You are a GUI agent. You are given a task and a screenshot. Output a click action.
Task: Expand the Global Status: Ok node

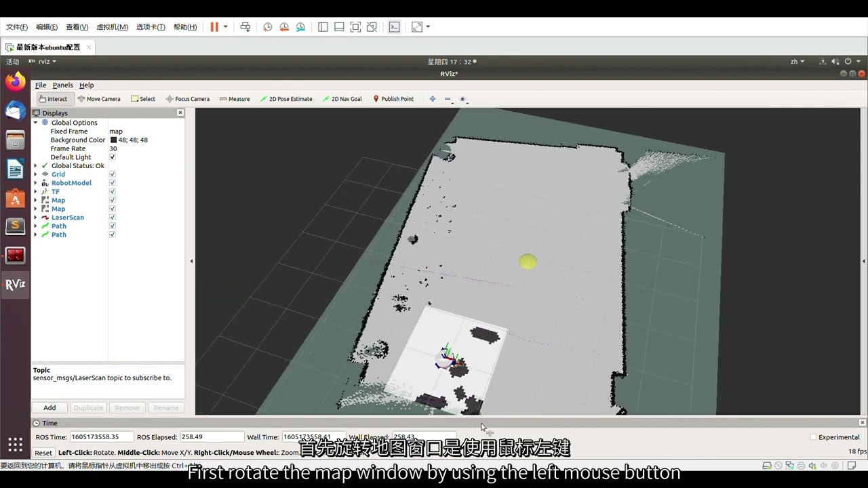tap(36, 165)
